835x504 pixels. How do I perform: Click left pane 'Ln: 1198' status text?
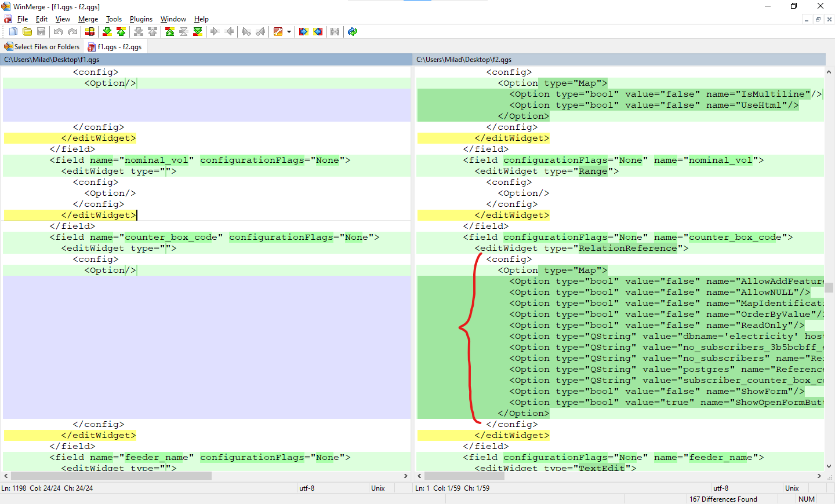point(14,488)
